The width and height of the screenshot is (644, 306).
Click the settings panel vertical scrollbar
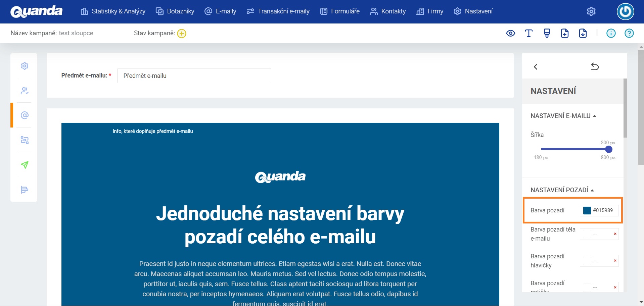pyautogui.click(x=625, y=108)
